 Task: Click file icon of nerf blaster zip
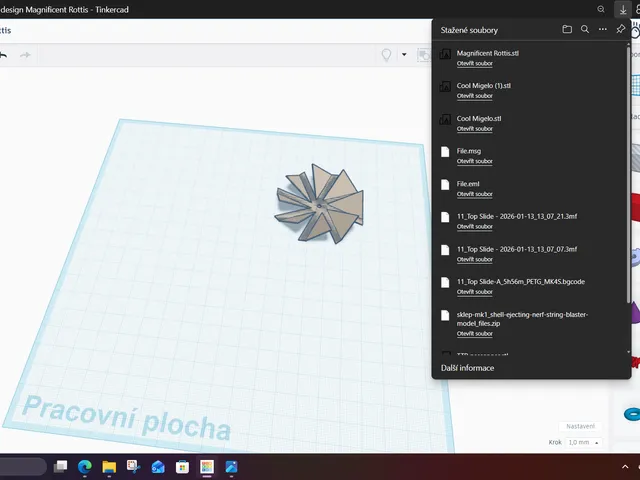[x=445, y=316]
